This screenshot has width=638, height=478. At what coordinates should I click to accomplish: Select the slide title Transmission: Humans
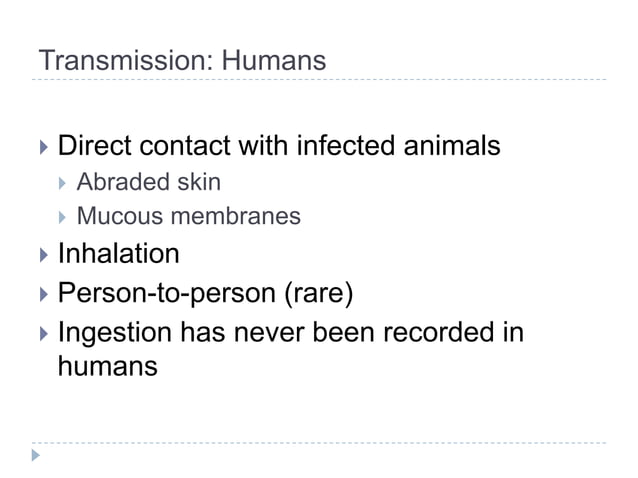[x=182, y=61]
